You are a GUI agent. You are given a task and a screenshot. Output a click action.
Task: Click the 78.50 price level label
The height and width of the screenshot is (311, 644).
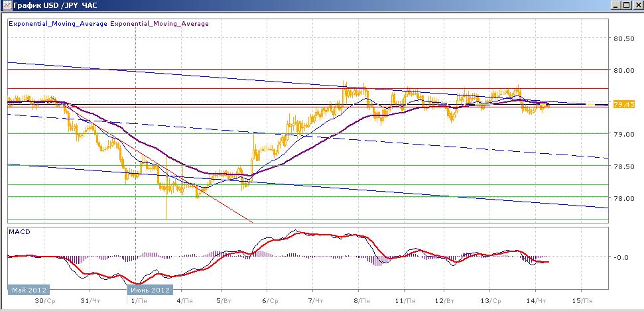tap(623, 166)
